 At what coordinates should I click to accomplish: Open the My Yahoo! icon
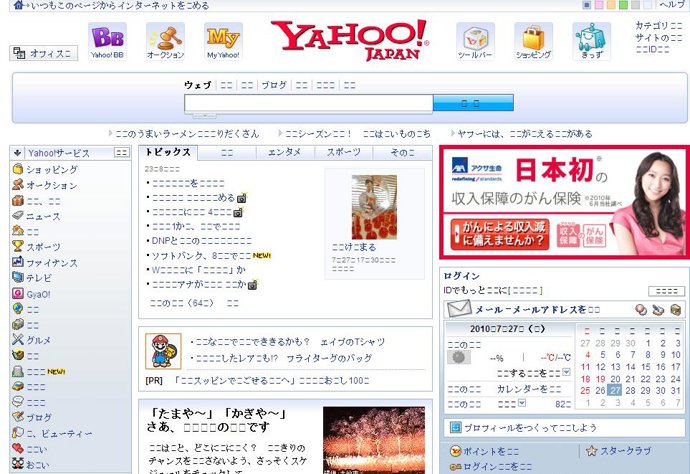pos(223,41)
